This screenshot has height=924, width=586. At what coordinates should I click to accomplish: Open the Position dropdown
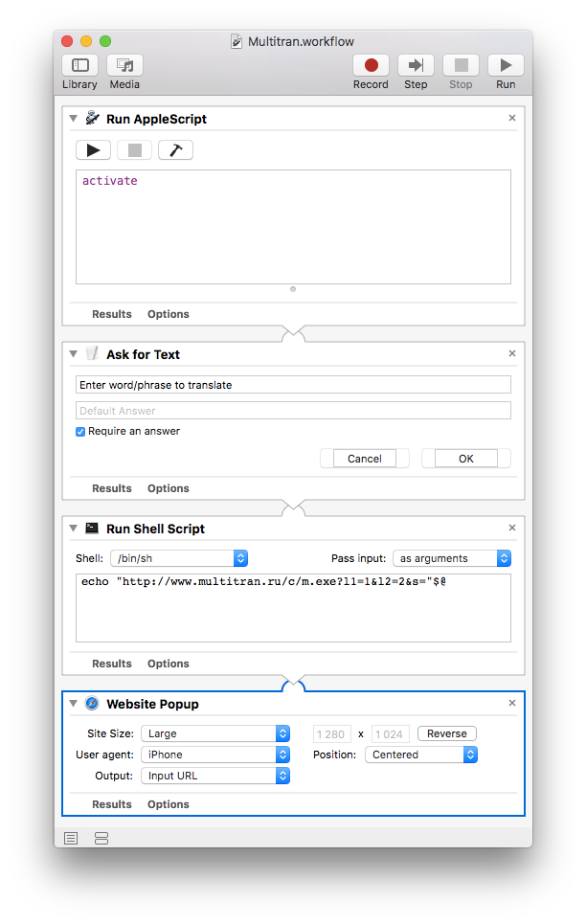(421, 755)
